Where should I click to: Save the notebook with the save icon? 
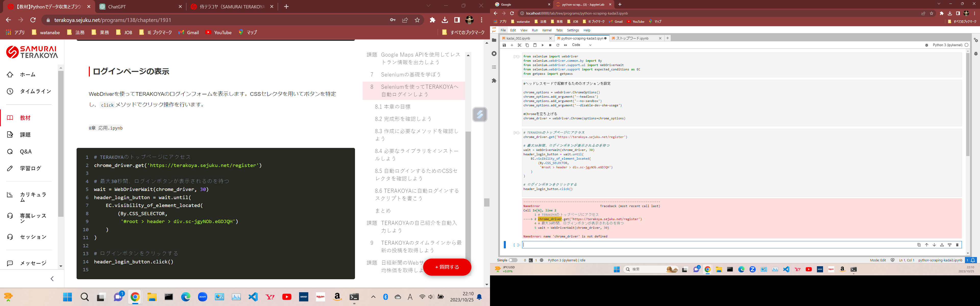[504, 45]
